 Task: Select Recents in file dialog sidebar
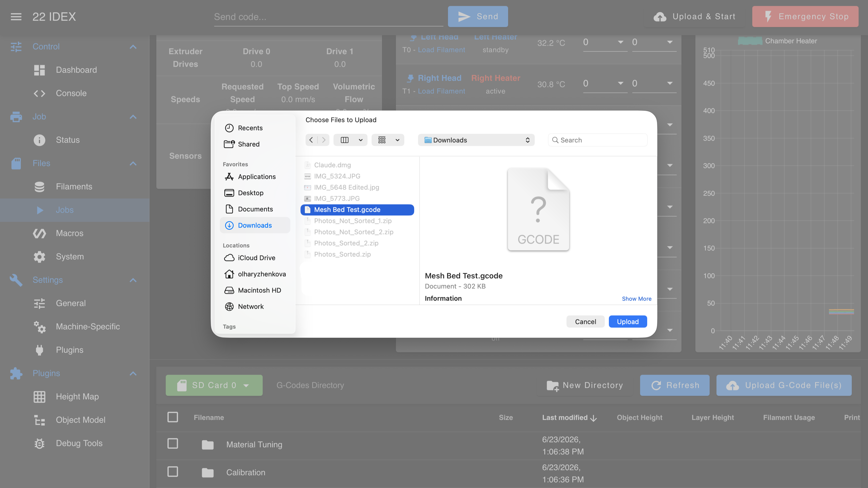click(x=250, y=128)
